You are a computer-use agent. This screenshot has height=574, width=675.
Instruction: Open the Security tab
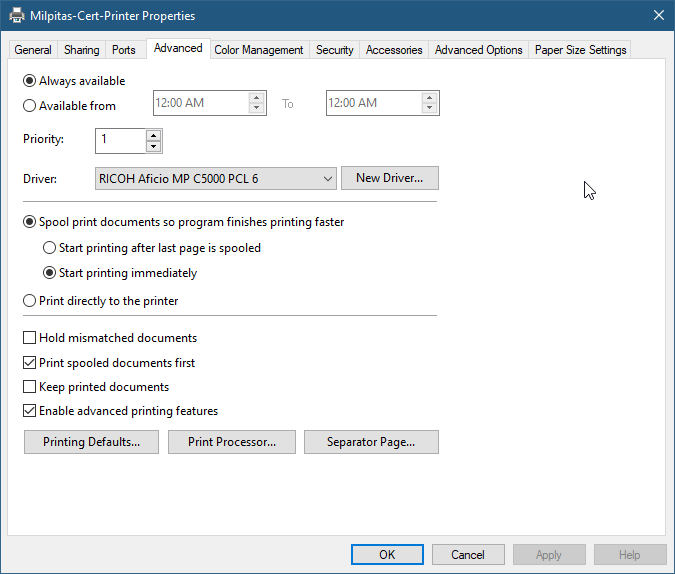(334, 50)
